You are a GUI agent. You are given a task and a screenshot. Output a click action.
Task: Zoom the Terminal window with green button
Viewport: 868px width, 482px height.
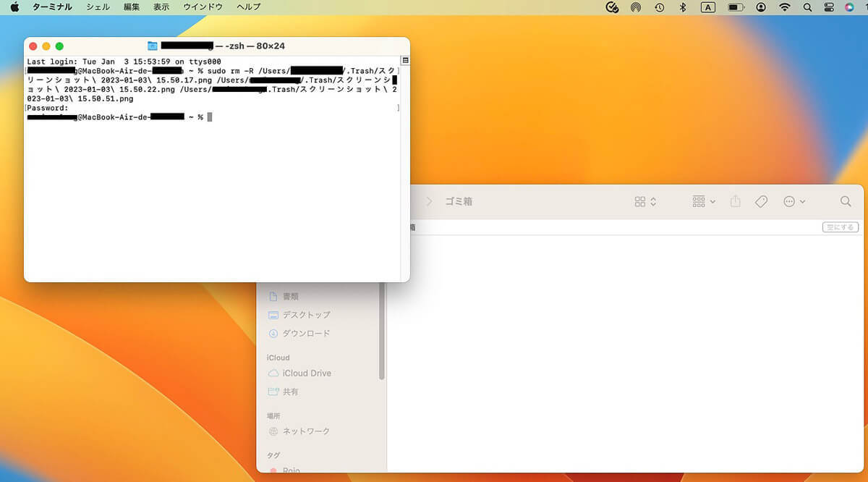tap(59, 46)
